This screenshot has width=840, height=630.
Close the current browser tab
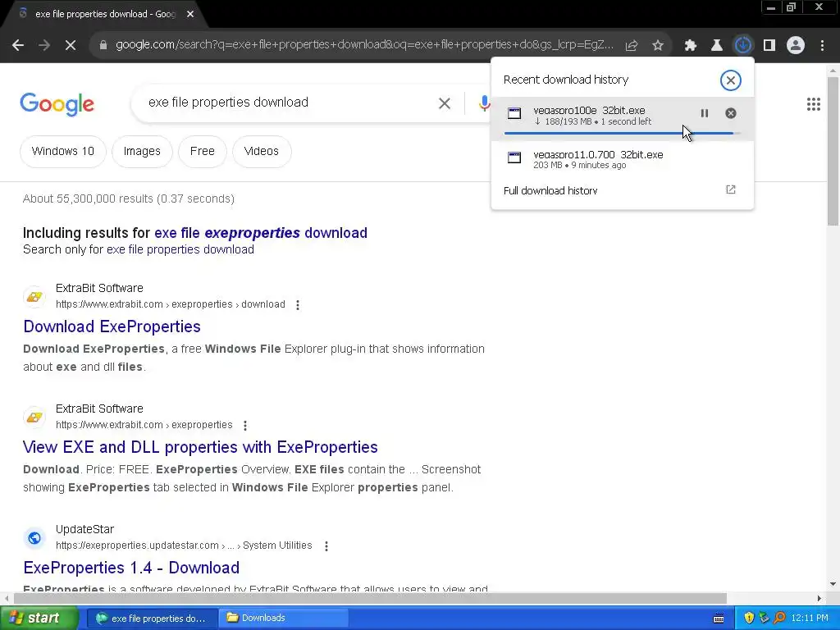tap(190, 15)
